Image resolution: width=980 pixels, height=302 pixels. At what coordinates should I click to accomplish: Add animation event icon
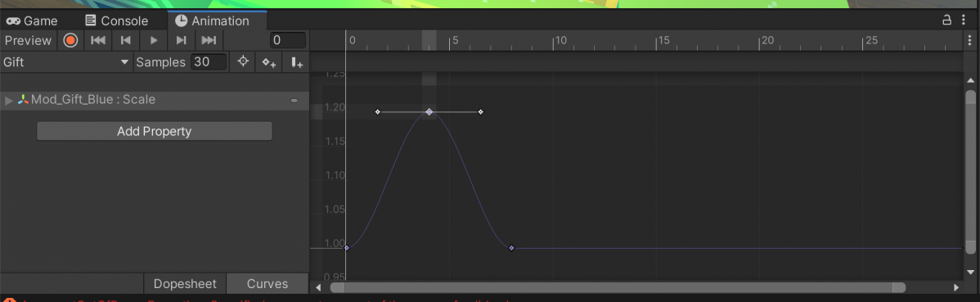click(296, 62)
